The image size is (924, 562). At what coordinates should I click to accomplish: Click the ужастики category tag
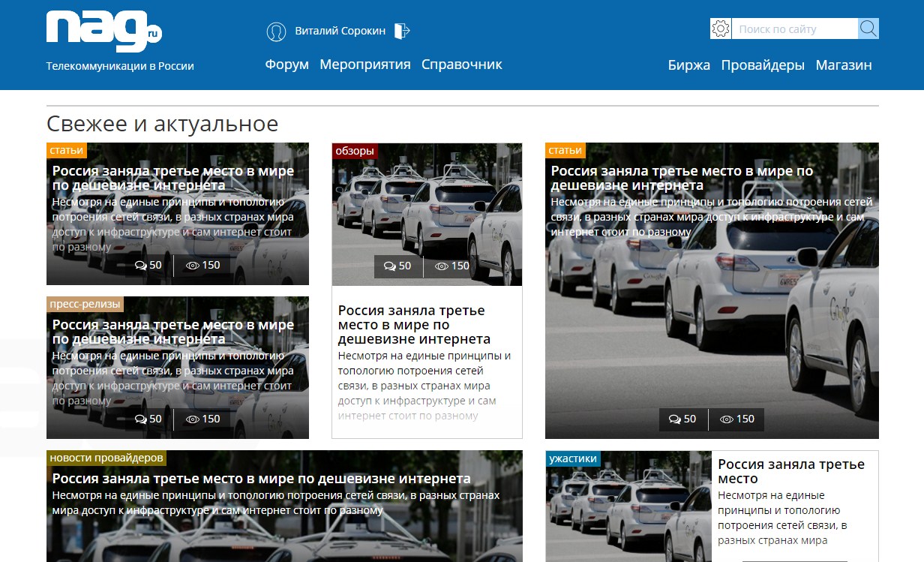573,458
